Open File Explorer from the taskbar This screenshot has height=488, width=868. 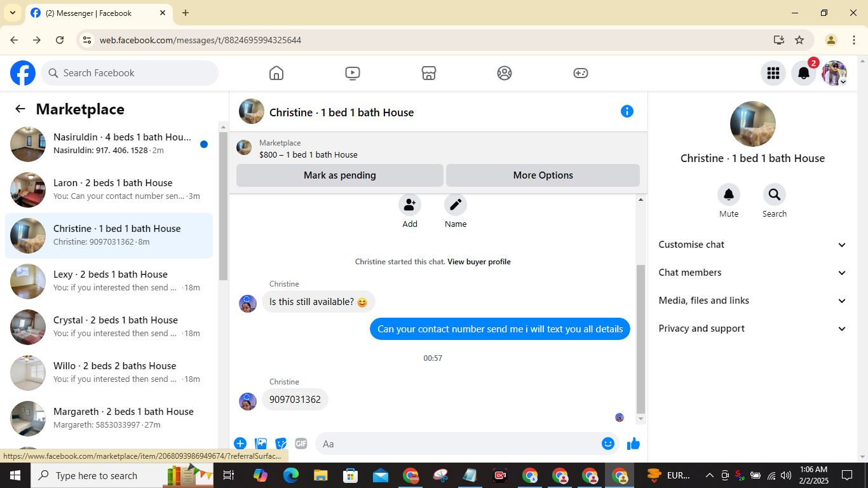(x=320, y=475)
